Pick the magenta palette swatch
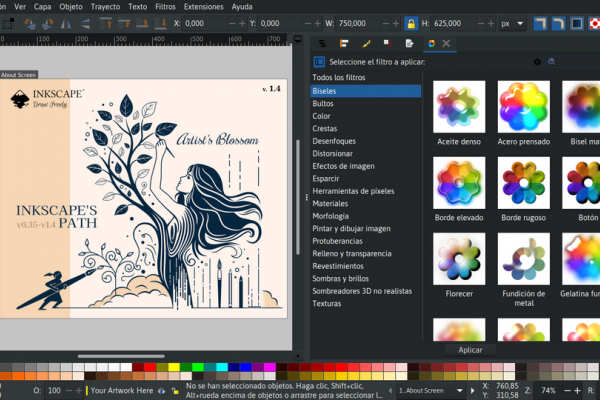 click(x=269, y=367)
